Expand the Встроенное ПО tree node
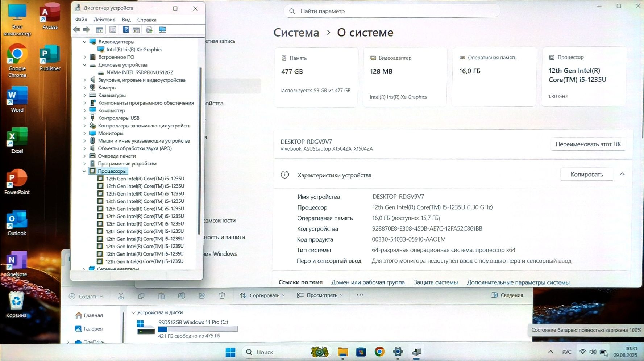This screenshot has height=361, width=644. 85,57
